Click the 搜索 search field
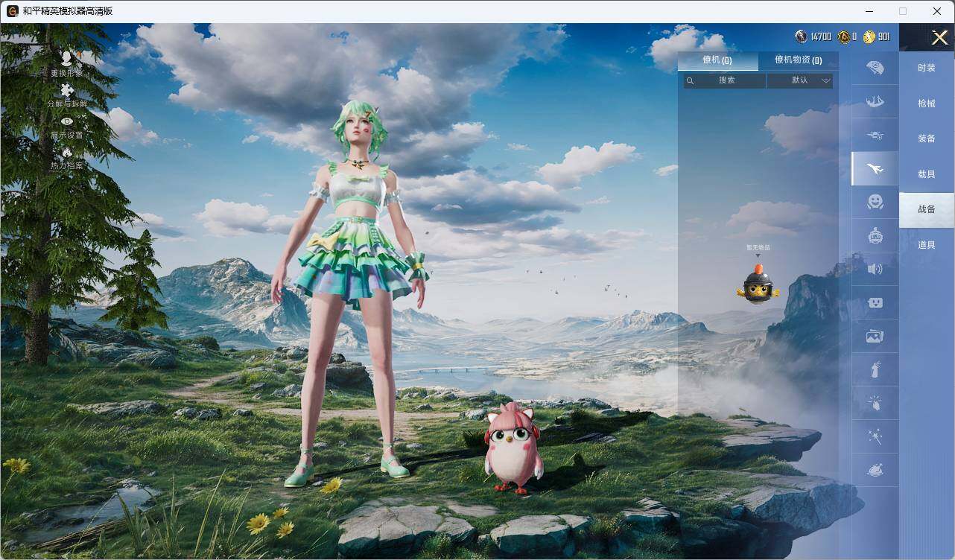 point(725,80)
